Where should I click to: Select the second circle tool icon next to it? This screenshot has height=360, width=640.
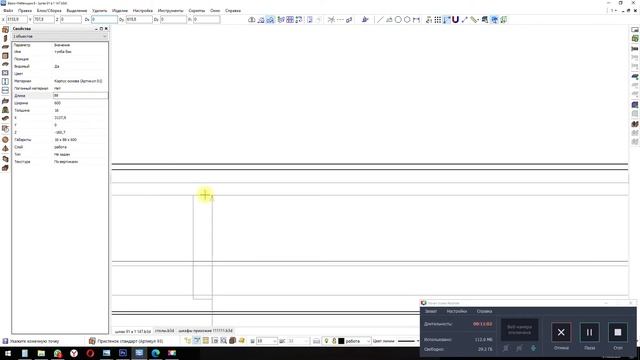tap(407, 20)
